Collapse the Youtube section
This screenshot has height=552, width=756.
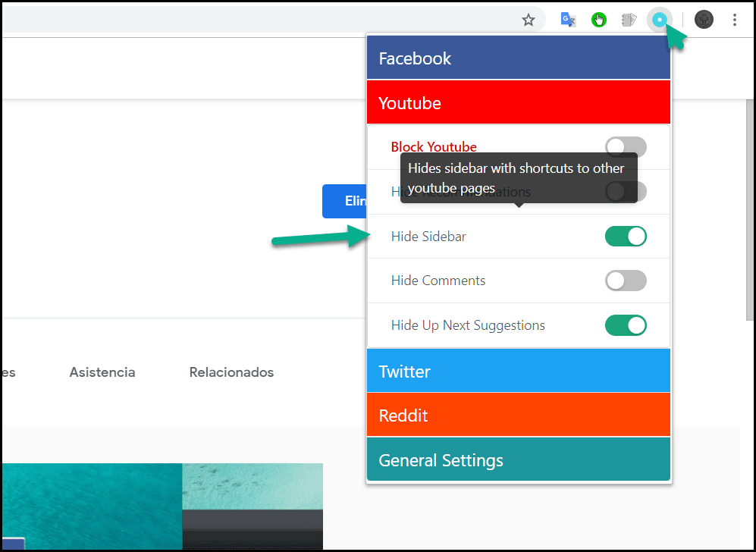point(519,102)
